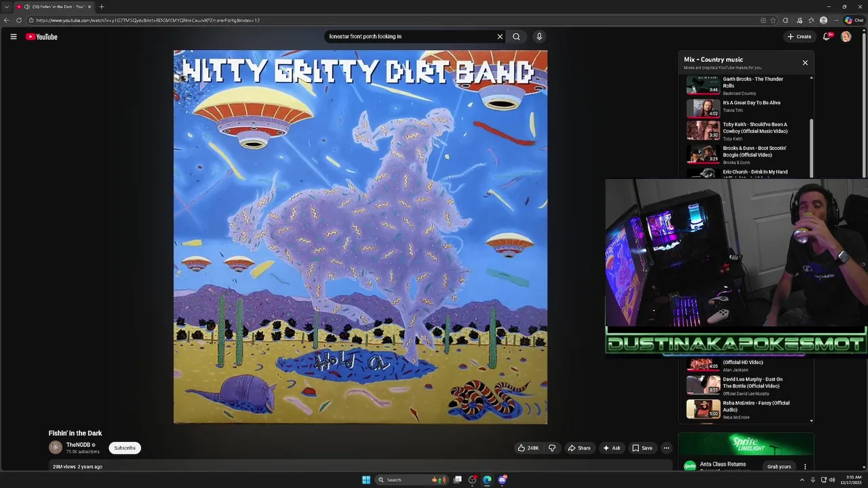Click the magnifier search button
Screen dimensions: 868x488
point(516,37)
